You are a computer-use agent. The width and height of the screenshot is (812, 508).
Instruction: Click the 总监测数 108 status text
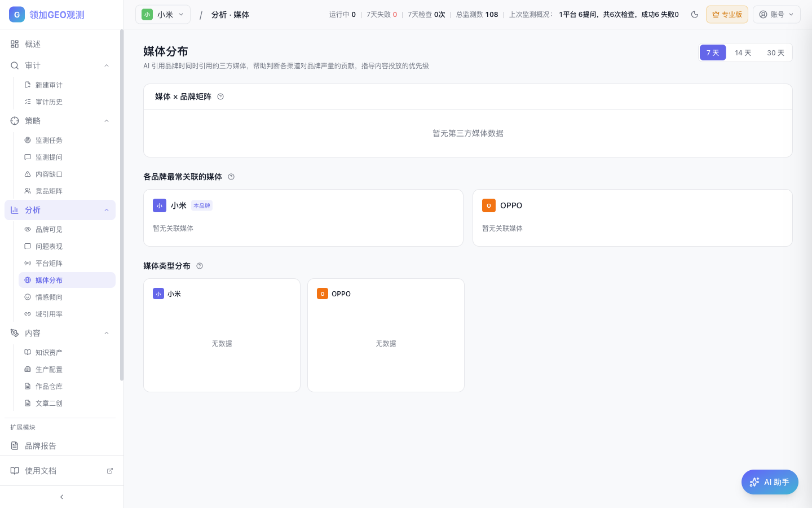coord(477,15)
